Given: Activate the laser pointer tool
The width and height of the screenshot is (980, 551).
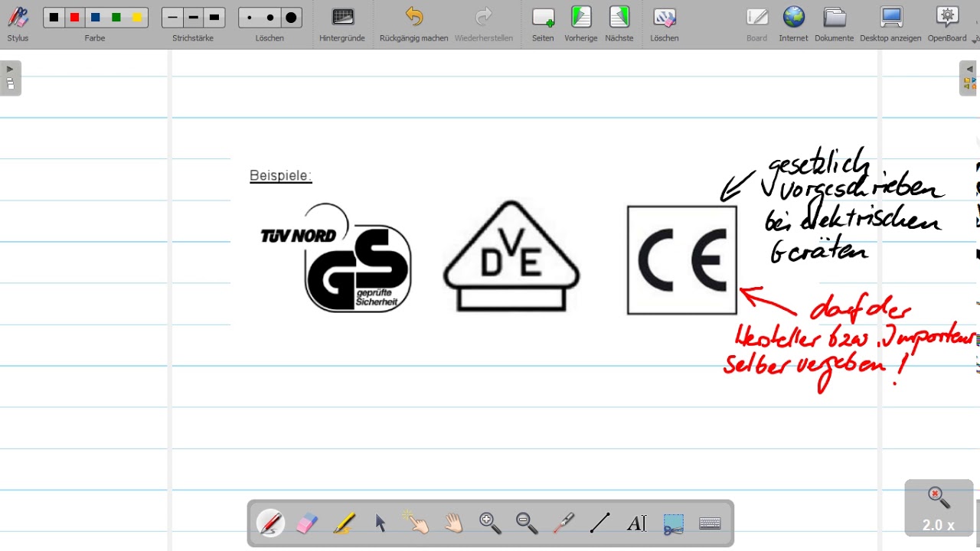Looking at the screenshot, I should click(x=563, y=523).
